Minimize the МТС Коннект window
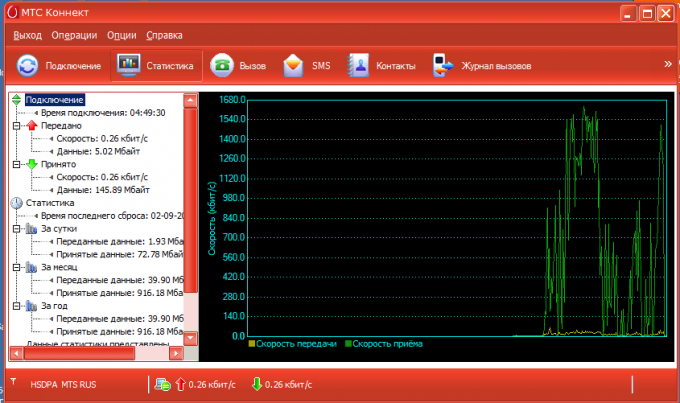Viewport: 680px width, 403px height. coord(628,13)
